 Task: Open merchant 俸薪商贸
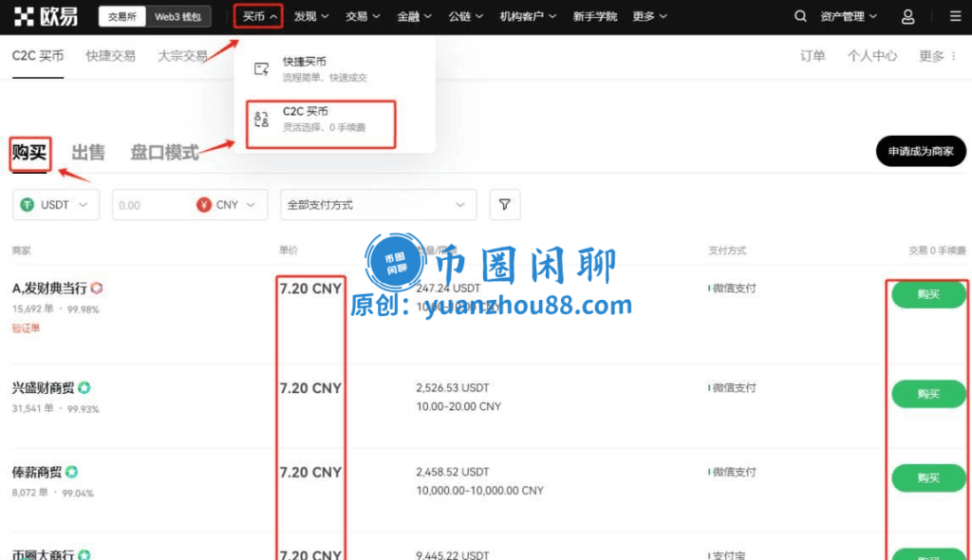point(37,473)
